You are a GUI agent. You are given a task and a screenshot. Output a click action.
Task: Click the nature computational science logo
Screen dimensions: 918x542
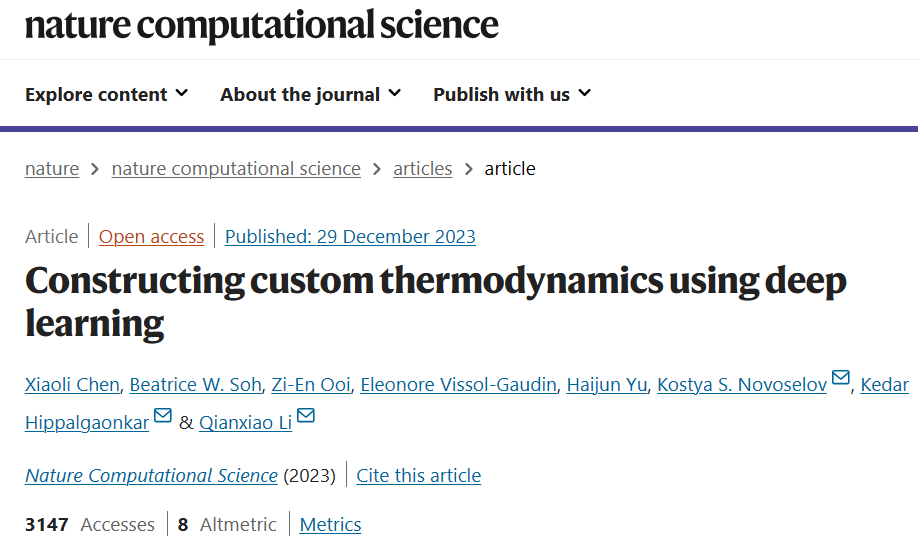pyautogui.click(x=262, y=25)
